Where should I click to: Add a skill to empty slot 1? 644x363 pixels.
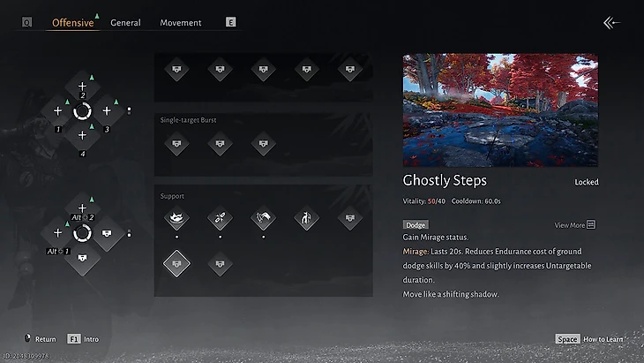[x=57, y=110]
